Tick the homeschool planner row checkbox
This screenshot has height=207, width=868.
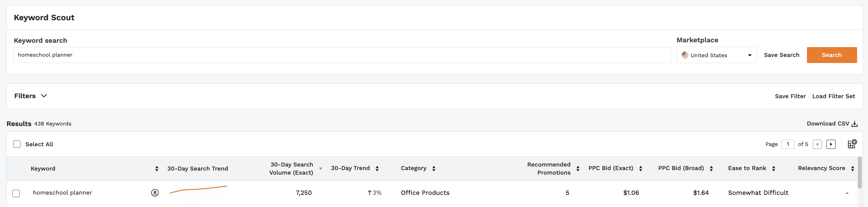(x=16, y=193)
